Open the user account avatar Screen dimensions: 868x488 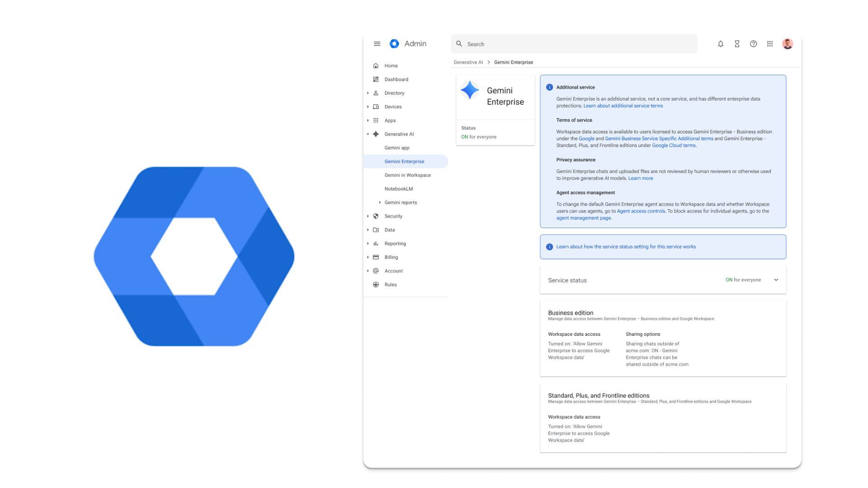tap(788, 44)
